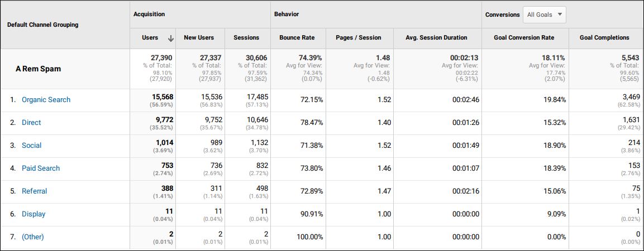Open the Referral channel link
The width and height of the screenshot is (644, 251).
35,191
